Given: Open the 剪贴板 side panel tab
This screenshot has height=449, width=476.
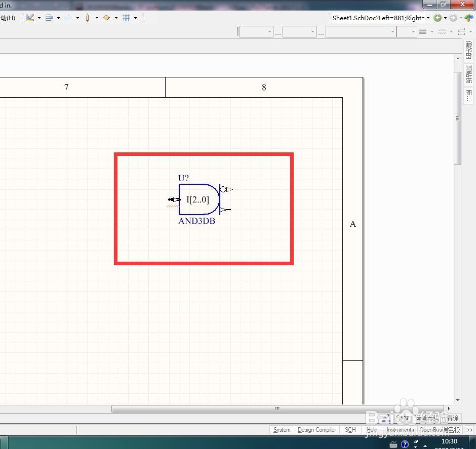Looking at the screenshot, I should (468, 74).
